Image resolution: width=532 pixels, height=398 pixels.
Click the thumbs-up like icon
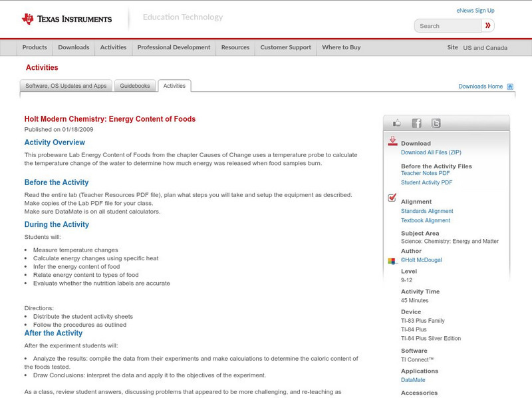(396, 123)
